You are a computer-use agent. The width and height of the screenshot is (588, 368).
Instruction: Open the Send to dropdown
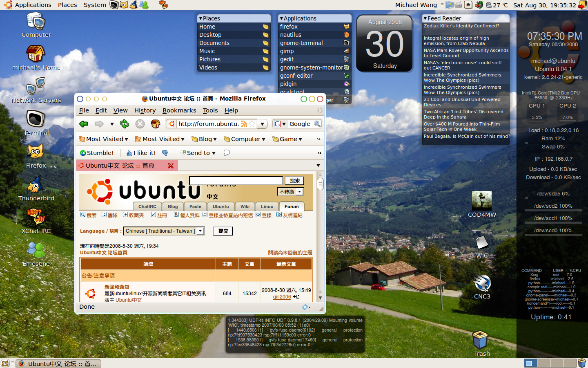click(x=198, y=153)
